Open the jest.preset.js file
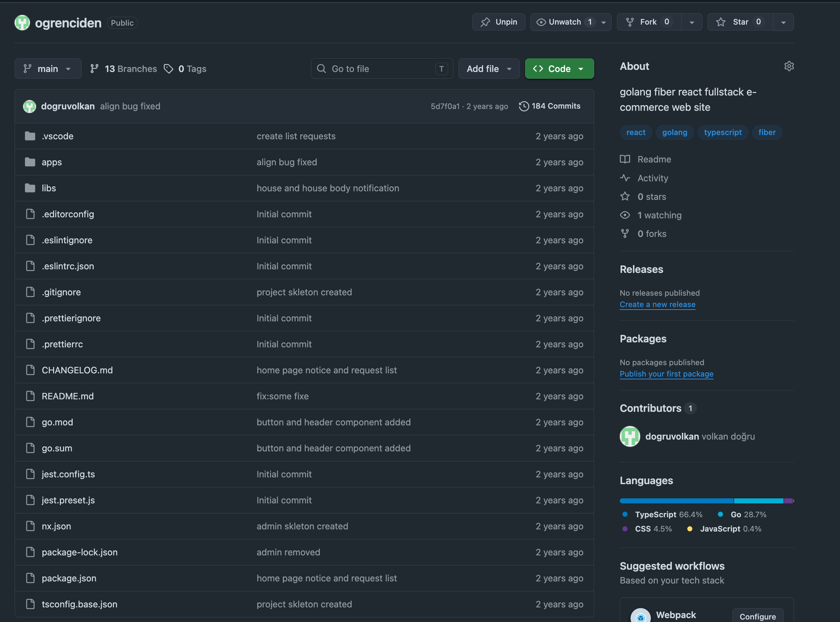 pos(68,500)
